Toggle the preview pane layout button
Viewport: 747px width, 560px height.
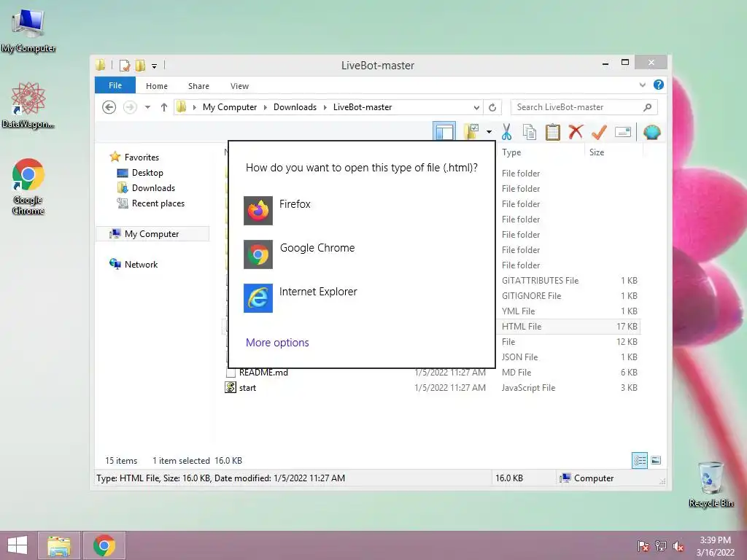[x=444, y=131]
